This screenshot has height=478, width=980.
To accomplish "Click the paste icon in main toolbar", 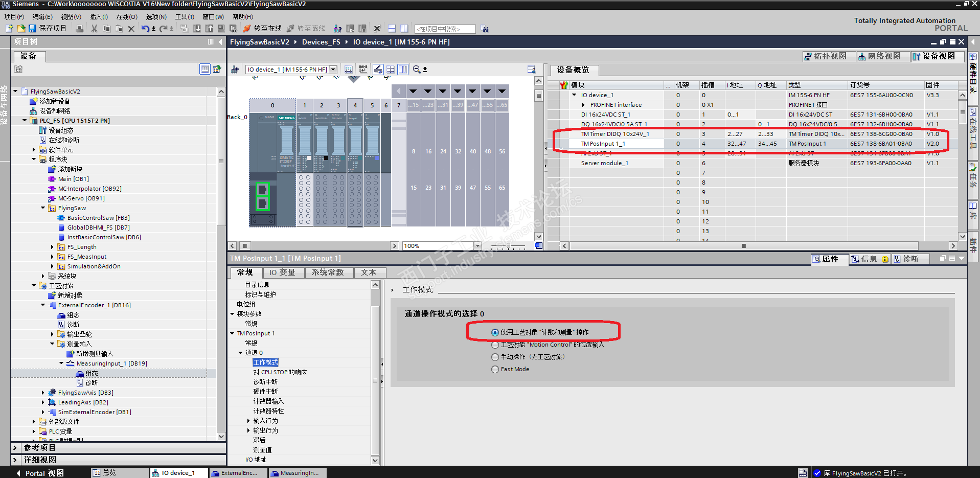I will (119, 29).
